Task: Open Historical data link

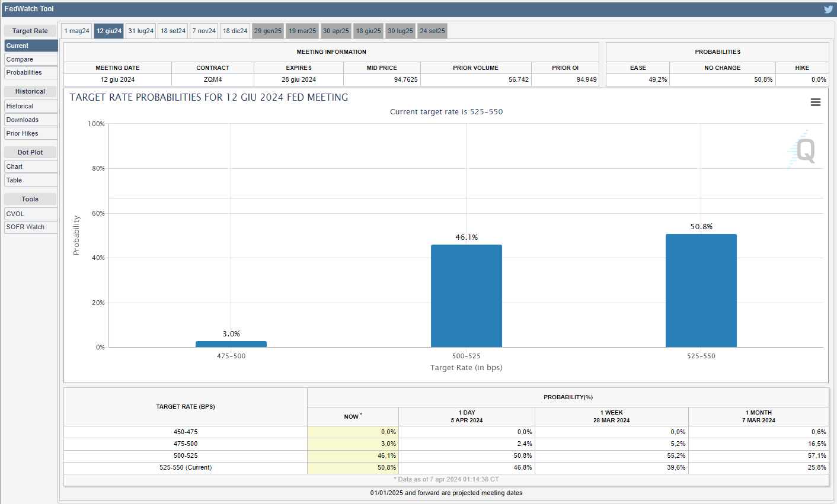Action: pyautogui.click(x=31, y=106)
